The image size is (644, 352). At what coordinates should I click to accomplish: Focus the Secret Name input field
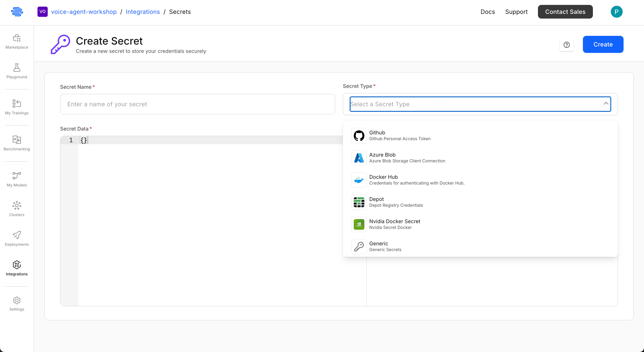[197, 104]
